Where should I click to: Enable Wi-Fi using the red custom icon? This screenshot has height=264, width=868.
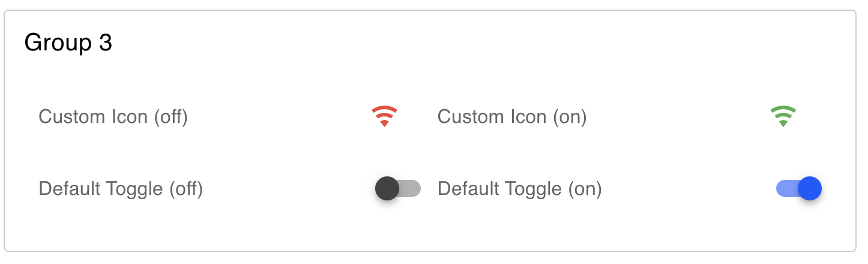385,116
